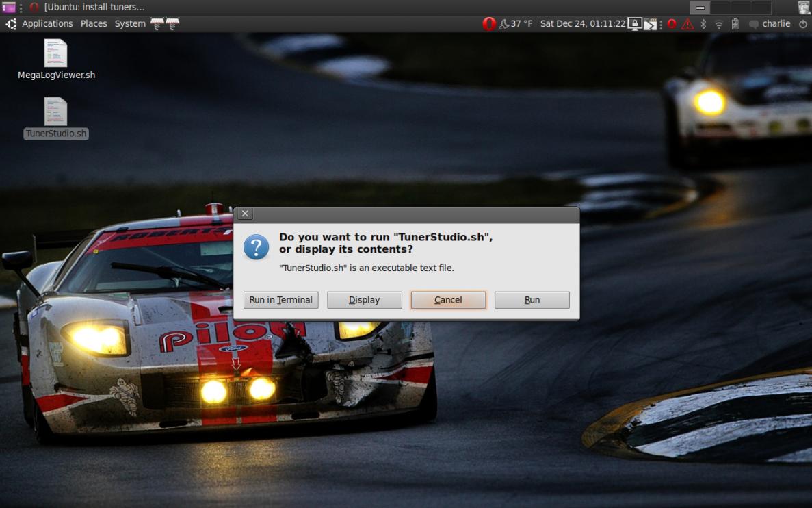
Task: Click the Ubuntu logo on the panel
Action: [11, 24]
